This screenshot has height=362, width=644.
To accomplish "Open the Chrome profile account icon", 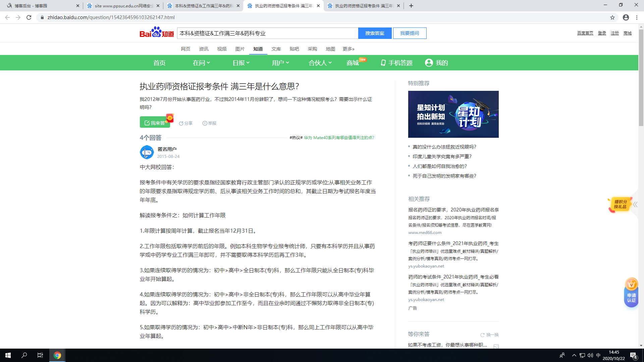I will click(626, 17).
